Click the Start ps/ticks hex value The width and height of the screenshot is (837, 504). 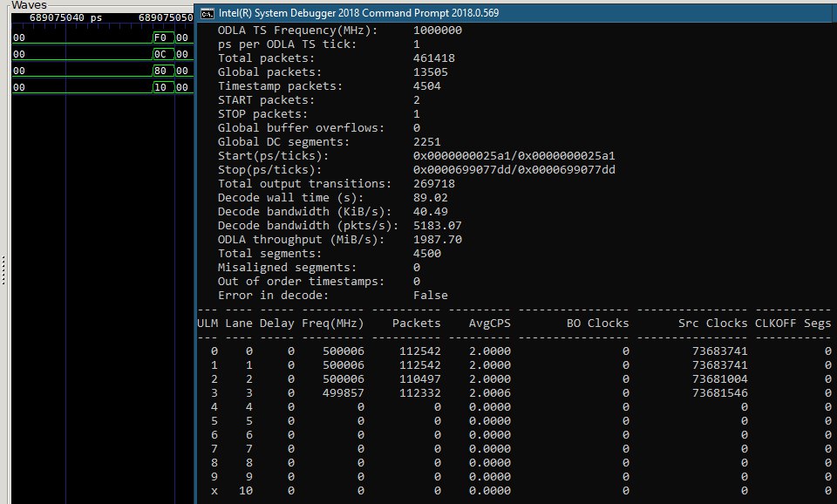click(514, 156)
